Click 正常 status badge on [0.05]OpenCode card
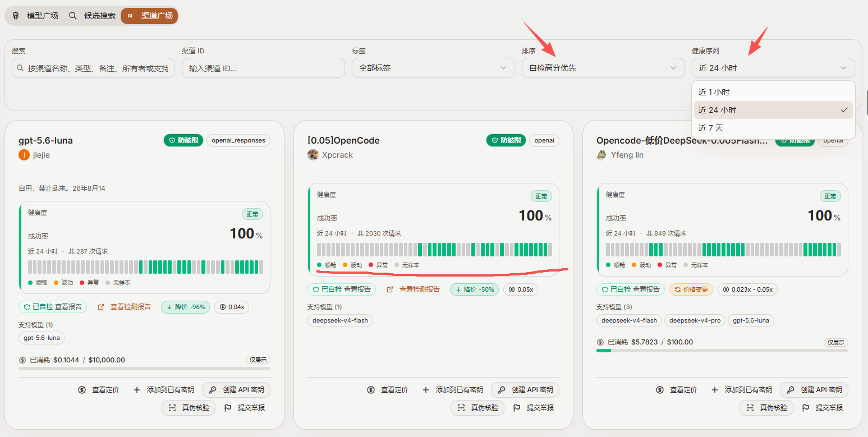 pos(541,196)
